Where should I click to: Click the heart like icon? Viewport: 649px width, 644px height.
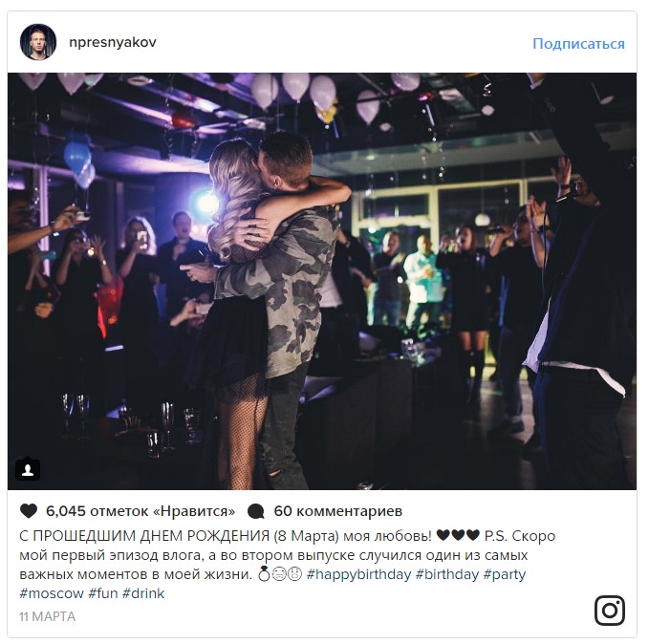pyautogui.click(x=29, y=511)
